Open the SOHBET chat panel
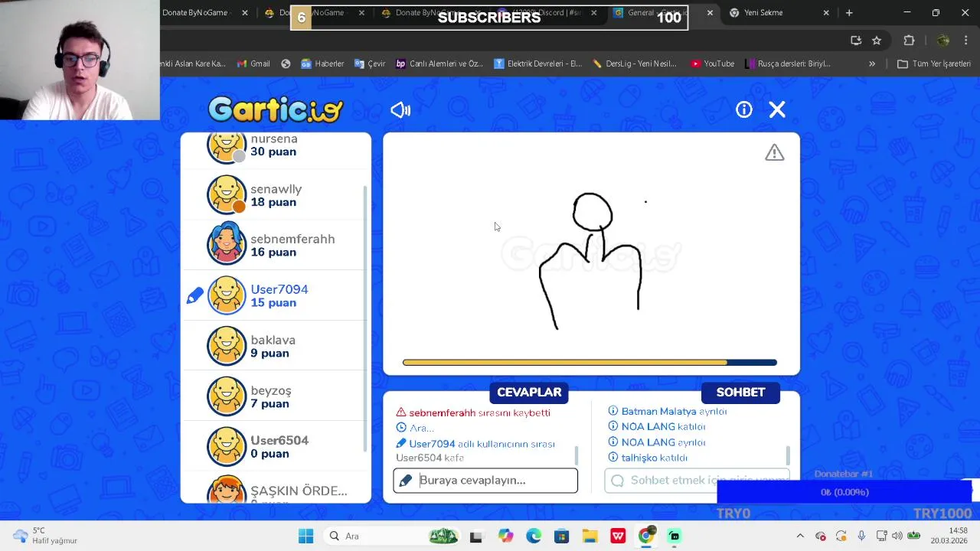 pyautogui.click(x=740, y=392)
